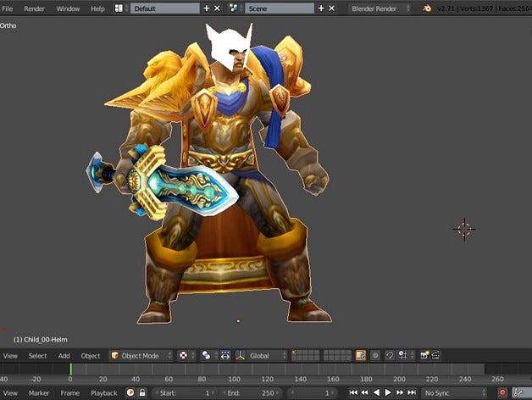Click the viewport shading sphere icon

click(x=184, y=355)
